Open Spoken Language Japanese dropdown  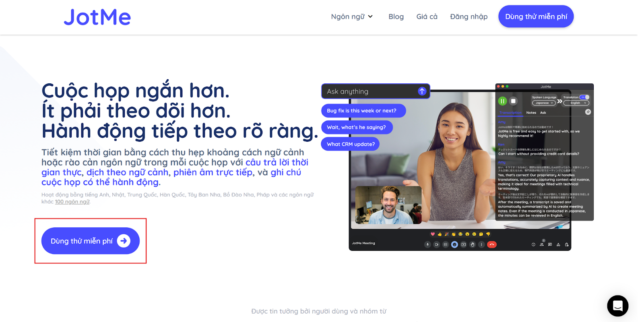tap(544, 103)
